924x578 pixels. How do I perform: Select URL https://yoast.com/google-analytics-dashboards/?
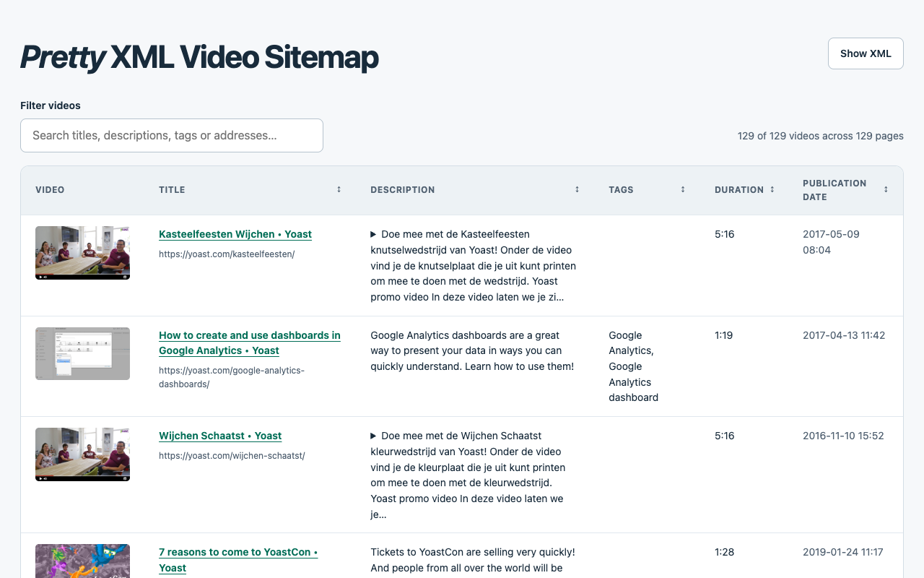tap(232, 376)
